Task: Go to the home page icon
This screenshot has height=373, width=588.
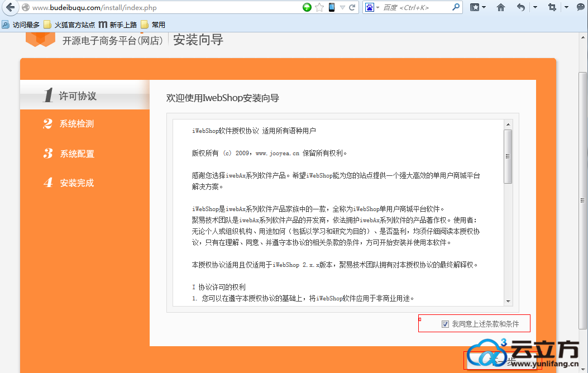Action: (x=501, y=7)
